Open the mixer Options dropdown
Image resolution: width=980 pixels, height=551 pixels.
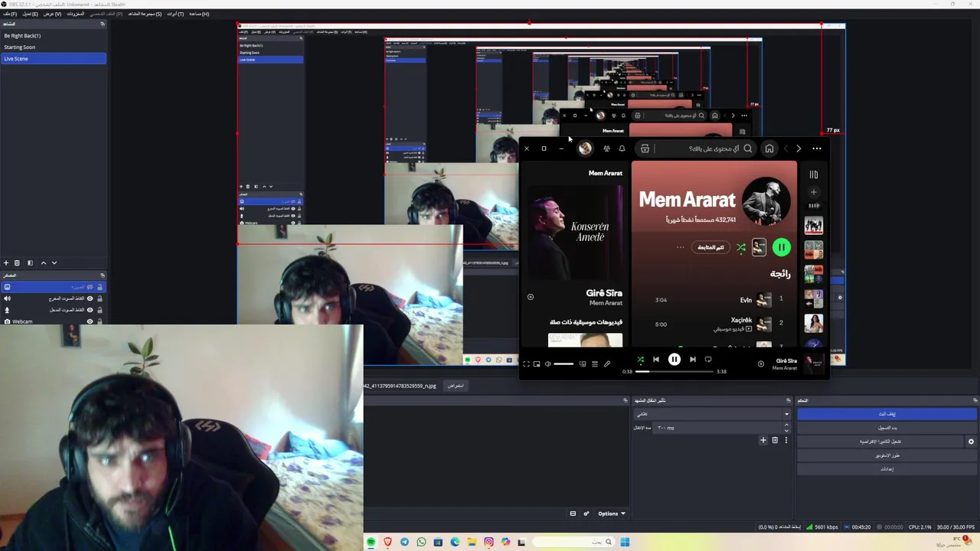coord(612,514)
